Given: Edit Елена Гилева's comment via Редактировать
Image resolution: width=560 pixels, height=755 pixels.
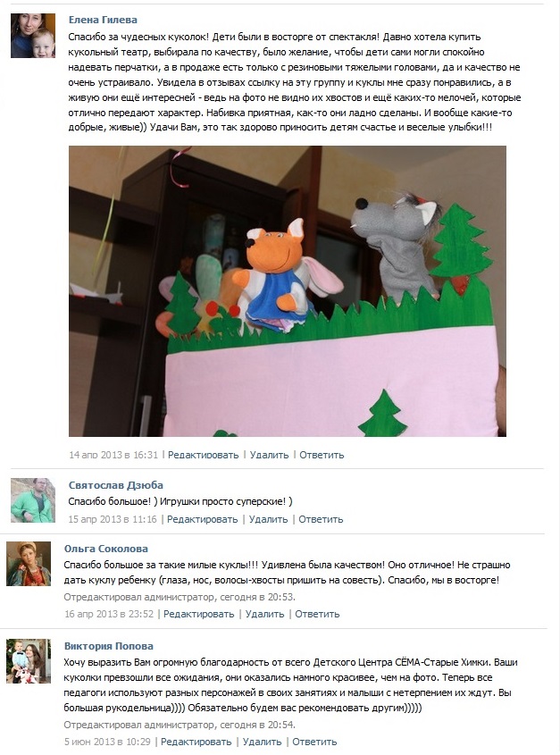Looking at the screenshot, I should click(x=204, y=455).
